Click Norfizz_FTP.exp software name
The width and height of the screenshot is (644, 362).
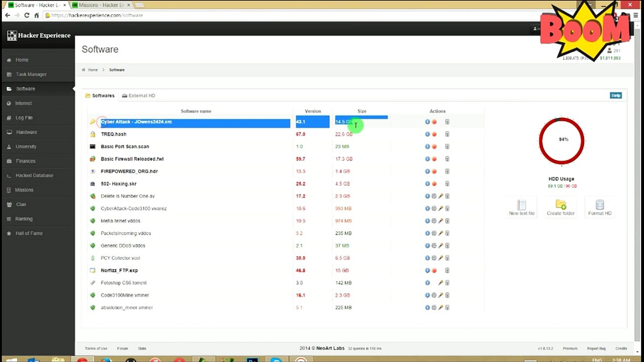(119, 270)
